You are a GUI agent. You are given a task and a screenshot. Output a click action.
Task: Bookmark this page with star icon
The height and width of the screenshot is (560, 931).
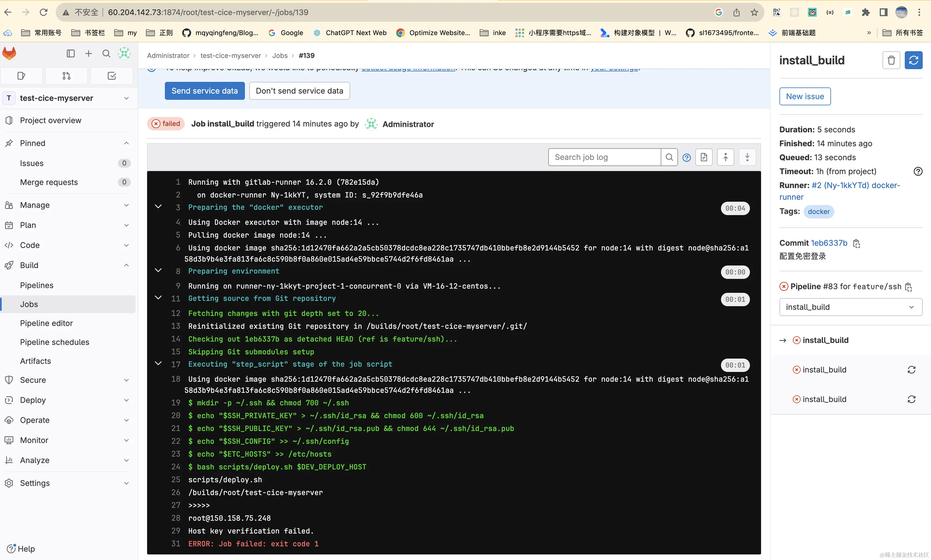pos(754,12)
